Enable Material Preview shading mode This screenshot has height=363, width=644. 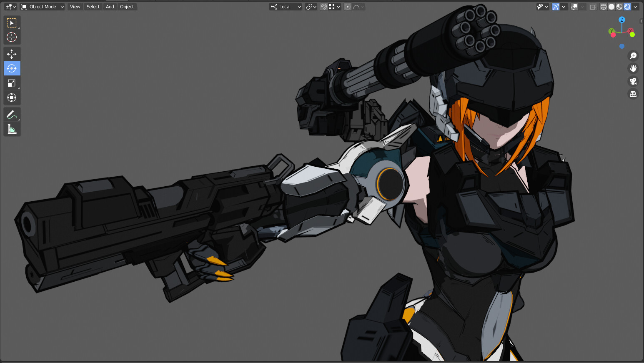(619, 7)
